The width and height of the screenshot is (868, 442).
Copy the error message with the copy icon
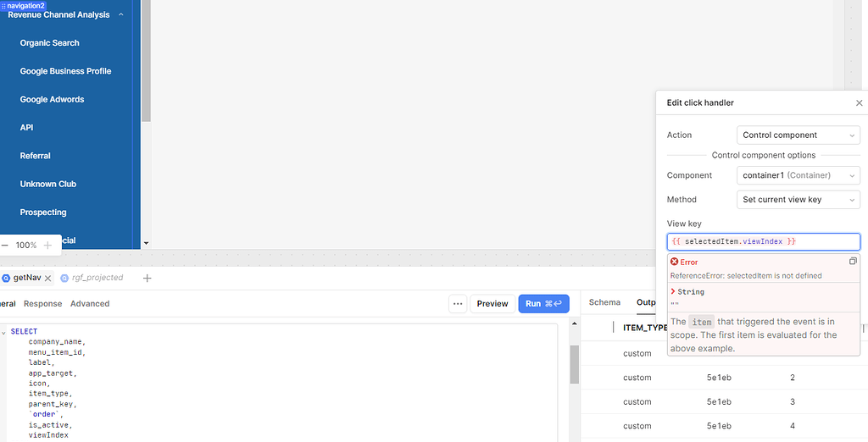tap(853, 262)
